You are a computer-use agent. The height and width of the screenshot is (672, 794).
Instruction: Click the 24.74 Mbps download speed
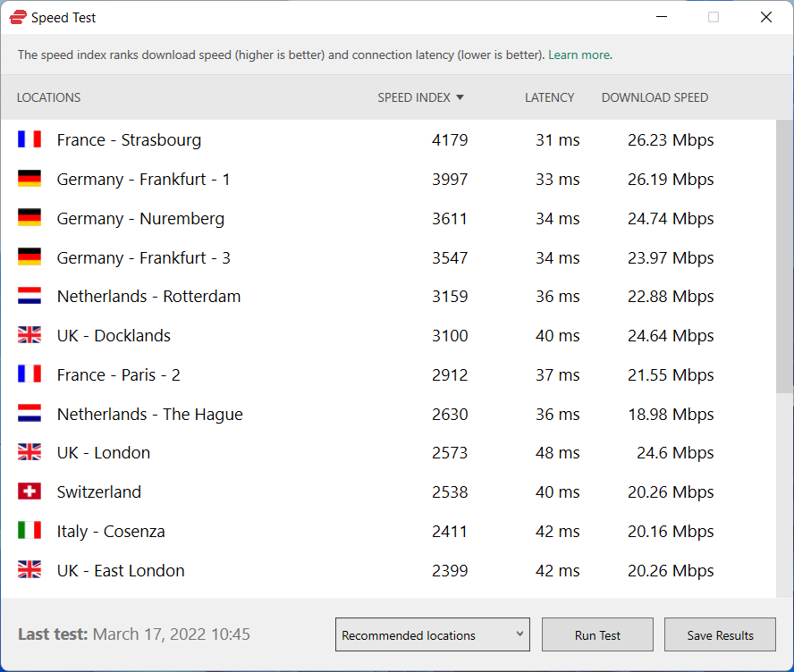point(671,219)
